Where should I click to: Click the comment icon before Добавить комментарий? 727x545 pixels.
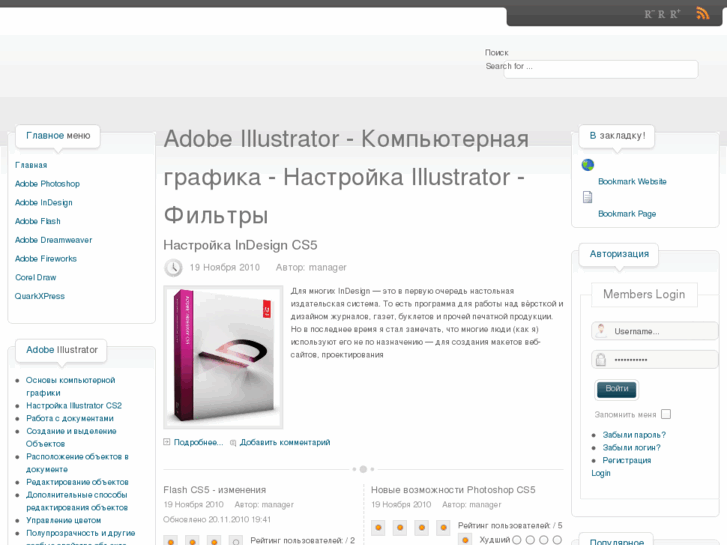(233, 442)
